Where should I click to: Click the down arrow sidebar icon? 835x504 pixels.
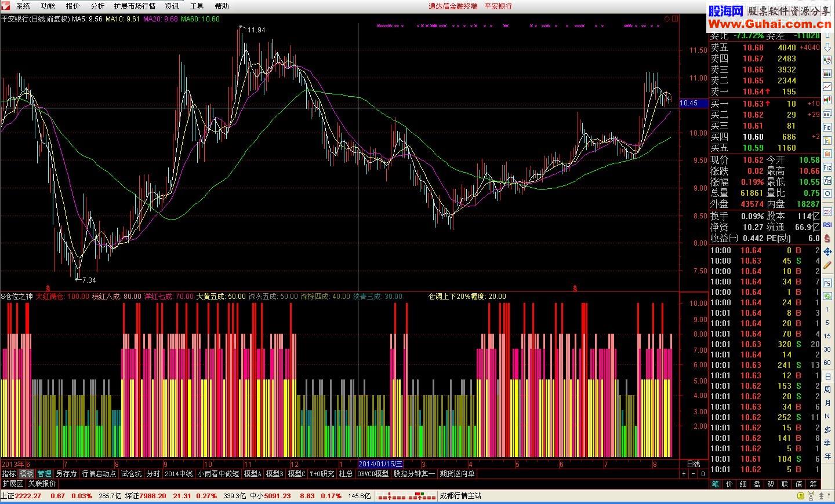827,48
